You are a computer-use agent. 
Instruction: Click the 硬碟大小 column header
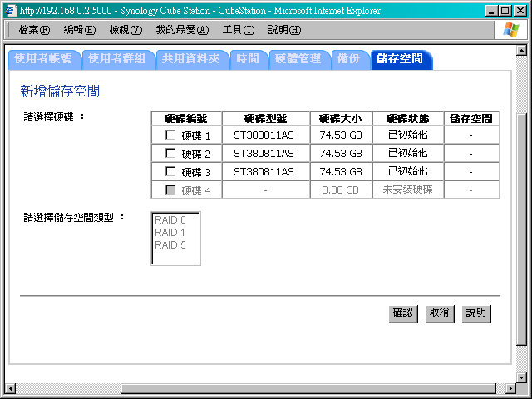point(341,119)
